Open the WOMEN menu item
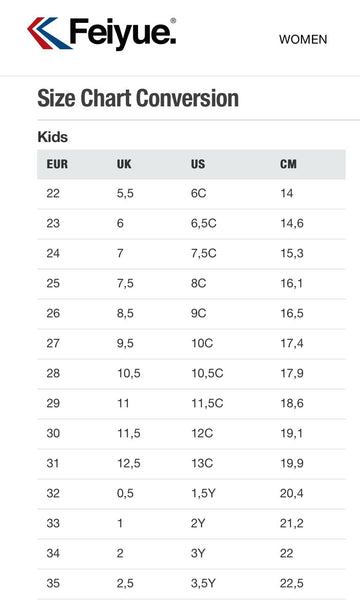This screenshot has width=360, height=600. pos(303,39)
